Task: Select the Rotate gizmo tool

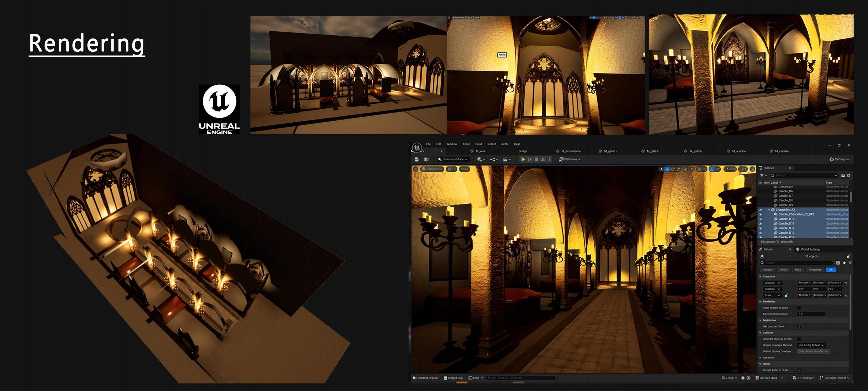Action: (672, 169)
